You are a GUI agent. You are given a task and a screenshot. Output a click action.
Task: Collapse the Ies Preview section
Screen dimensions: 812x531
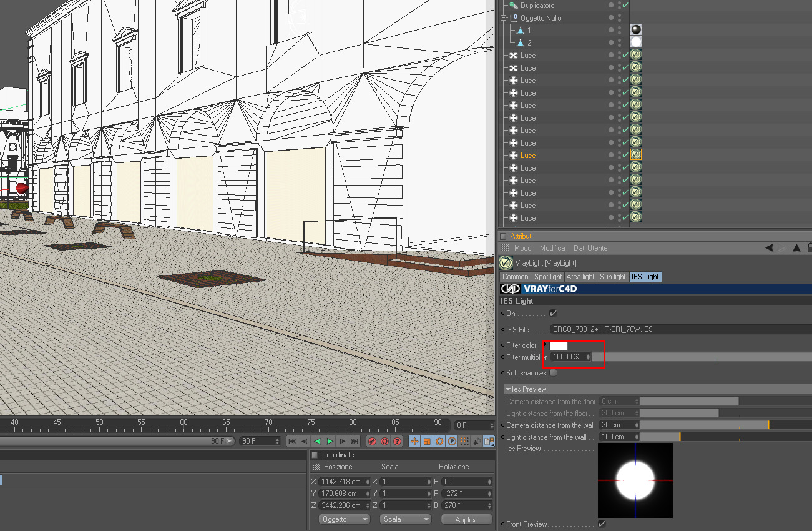point(508,389)
